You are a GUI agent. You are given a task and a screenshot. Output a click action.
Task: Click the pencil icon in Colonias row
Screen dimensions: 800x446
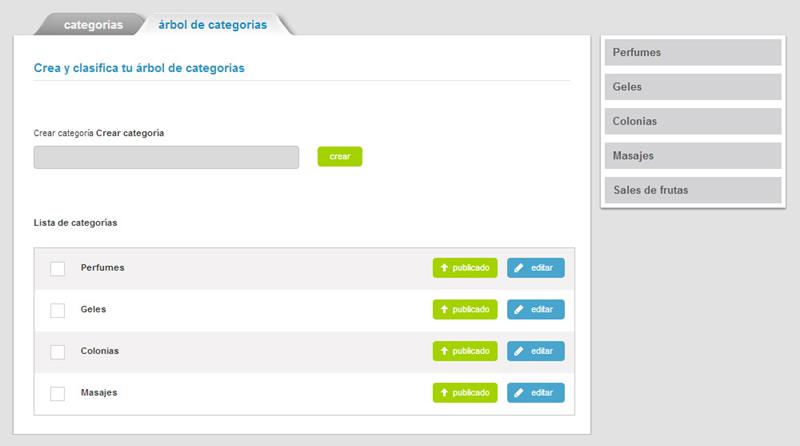[519, 351]
